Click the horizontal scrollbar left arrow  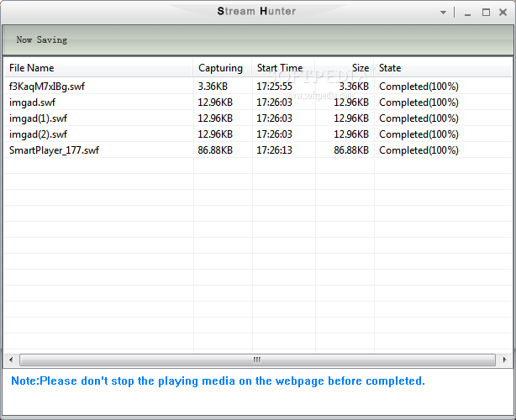click(x=11, y=360)
